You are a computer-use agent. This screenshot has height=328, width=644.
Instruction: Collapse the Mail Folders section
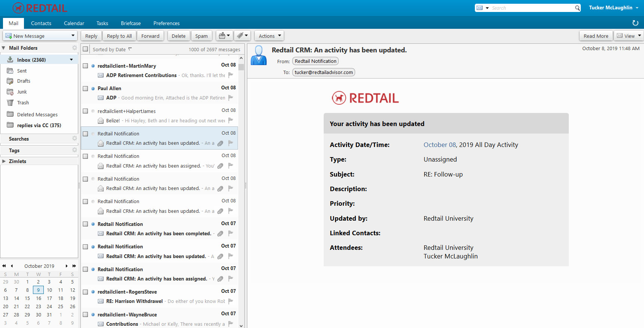coord(4,48)
